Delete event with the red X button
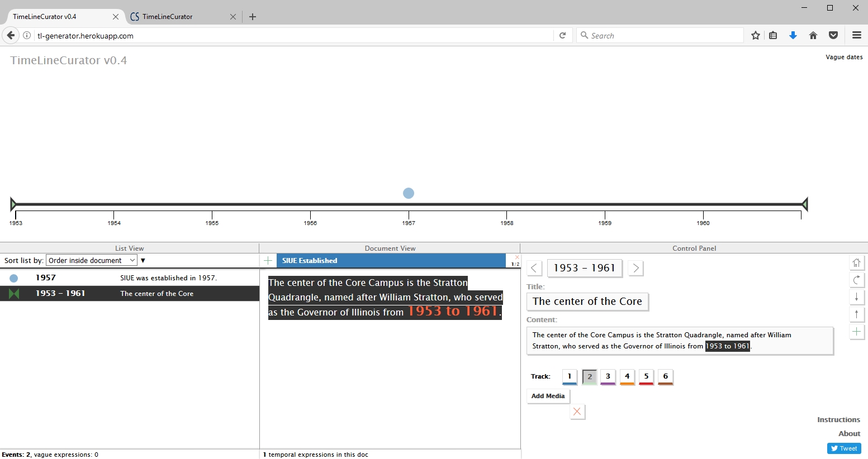This screenshot has width=868, height=459. [577, 412]
